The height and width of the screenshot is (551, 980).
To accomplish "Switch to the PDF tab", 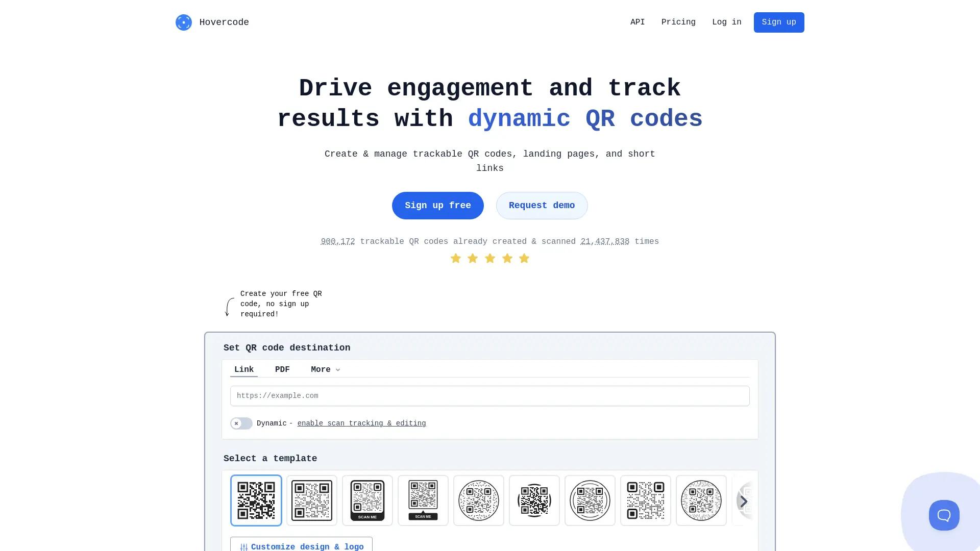I will click(282, 369).
